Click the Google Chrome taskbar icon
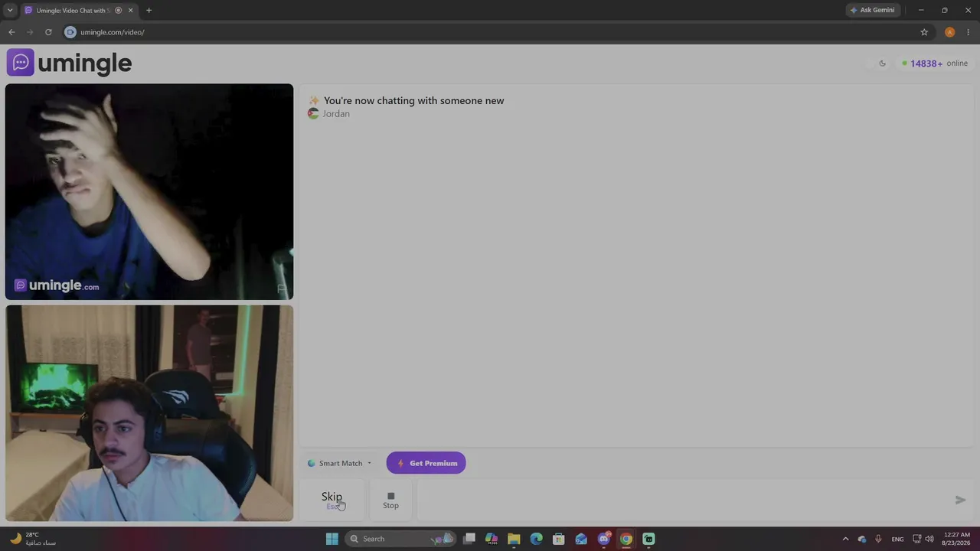Image resolution: width=980 pixels, height=551 pixels. pos(626,539)
